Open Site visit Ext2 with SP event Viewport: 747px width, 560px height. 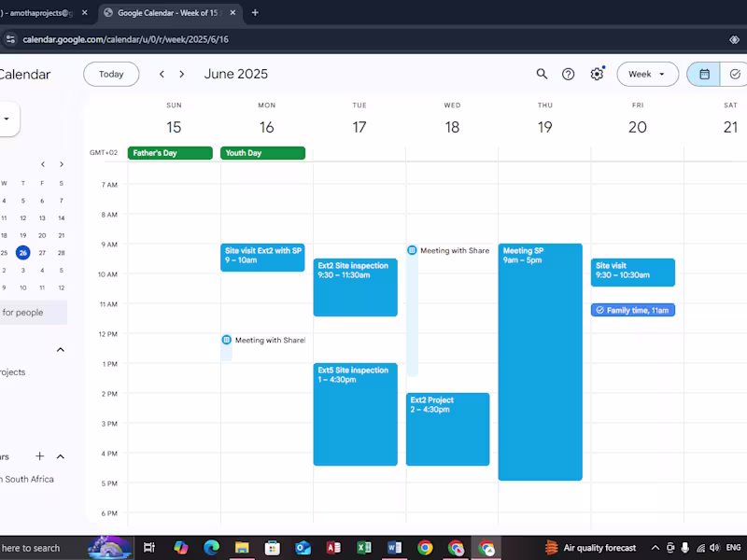click(262, 258)
